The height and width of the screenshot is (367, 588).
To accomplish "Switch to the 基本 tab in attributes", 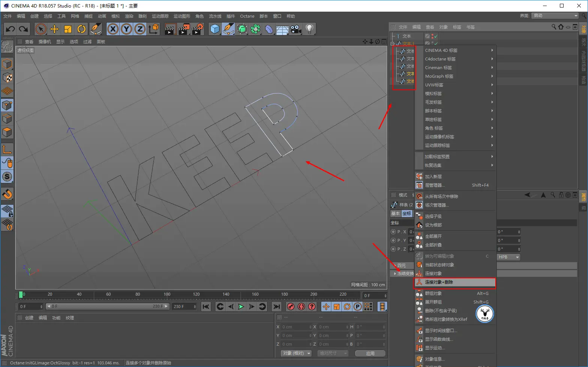I will coord(396,214).
